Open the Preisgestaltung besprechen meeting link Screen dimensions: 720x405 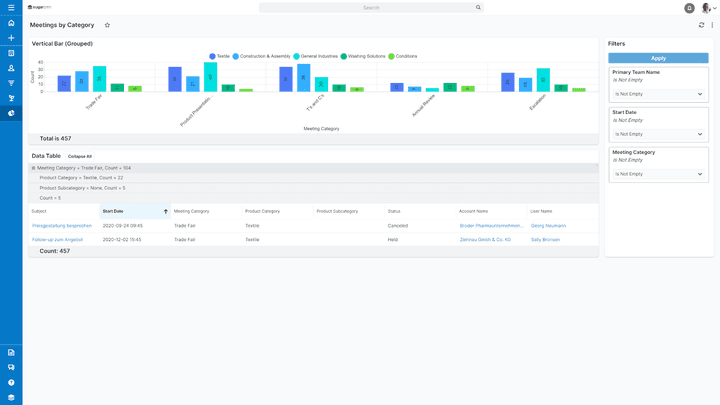[62, 226]
